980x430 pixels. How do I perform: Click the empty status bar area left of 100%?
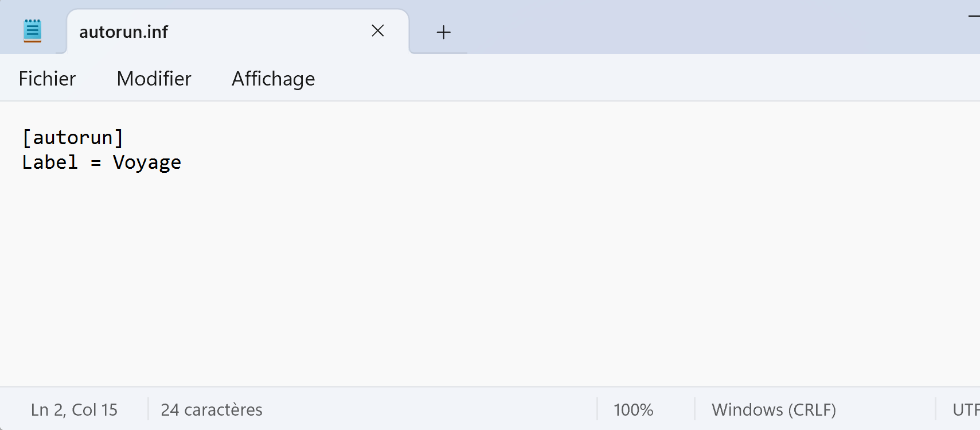click(430, 409)
